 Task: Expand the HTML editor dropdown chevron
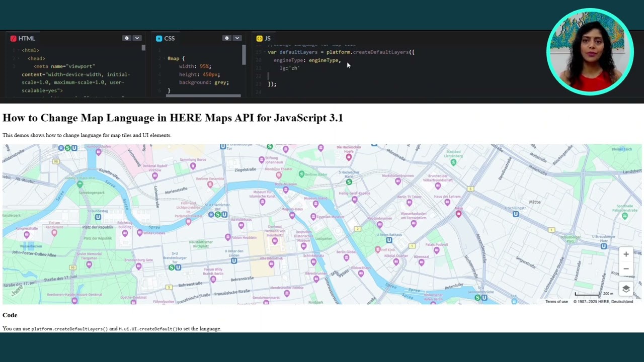(x=137, y=38)
